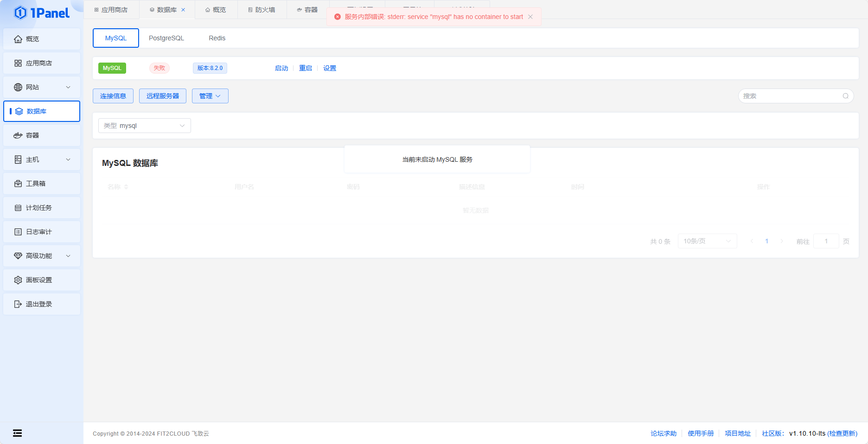Click the search magnifier icon

(846, 96)
